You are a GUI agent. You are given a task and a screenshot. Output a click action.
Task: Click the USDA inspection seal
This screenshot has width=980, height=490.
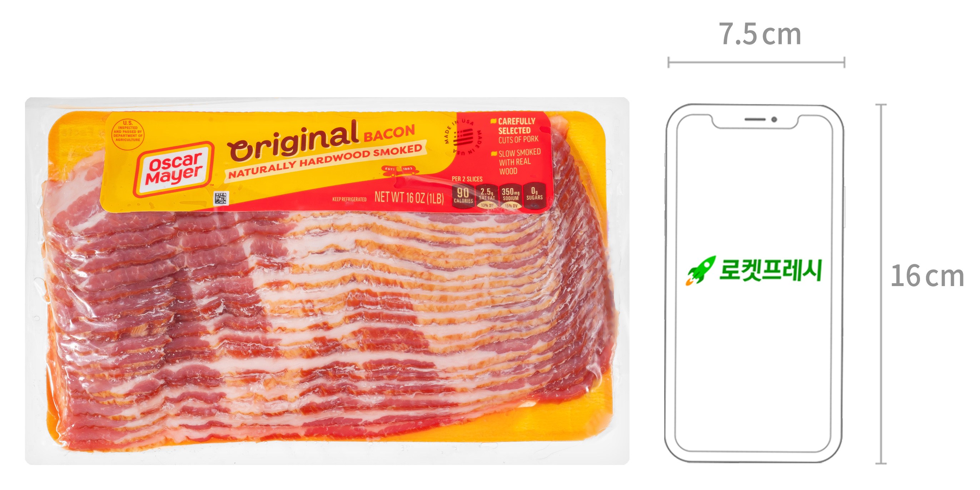128,132
